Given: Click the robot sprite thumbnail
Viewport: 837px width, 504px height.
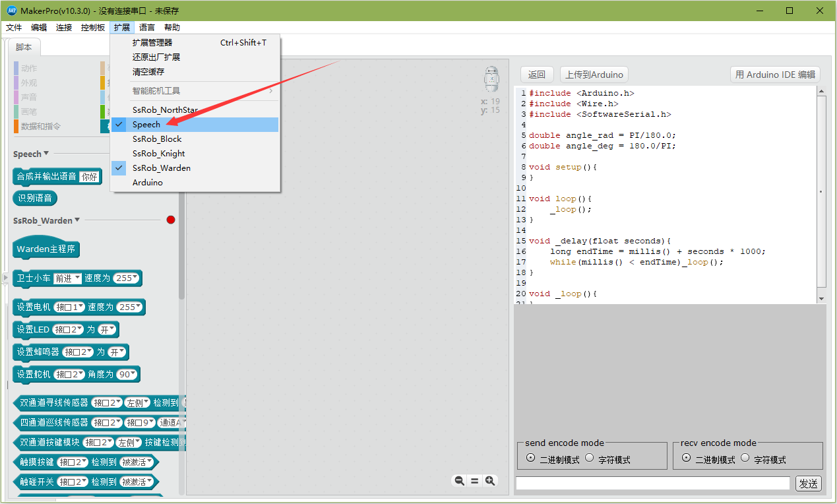Looking at the screenshot, I should point(491,79).
